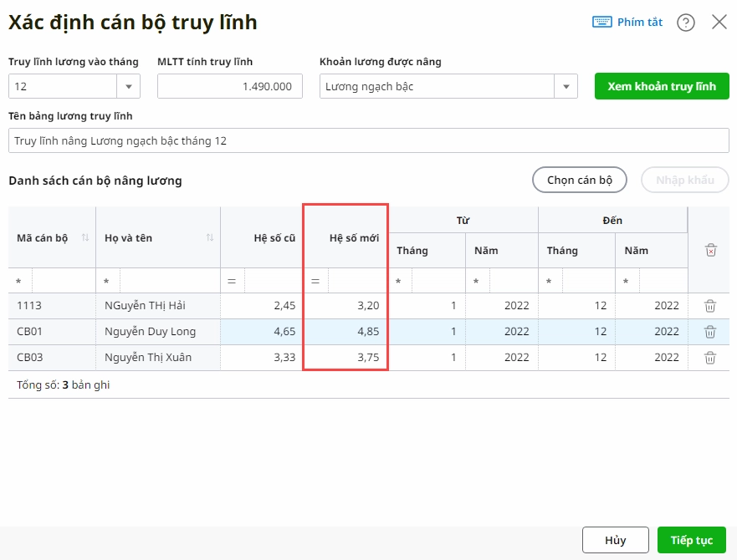Screen dimensions: 737x560
Task: Open the Từ Tháng filter operator
Action: (x=398, y=281)
